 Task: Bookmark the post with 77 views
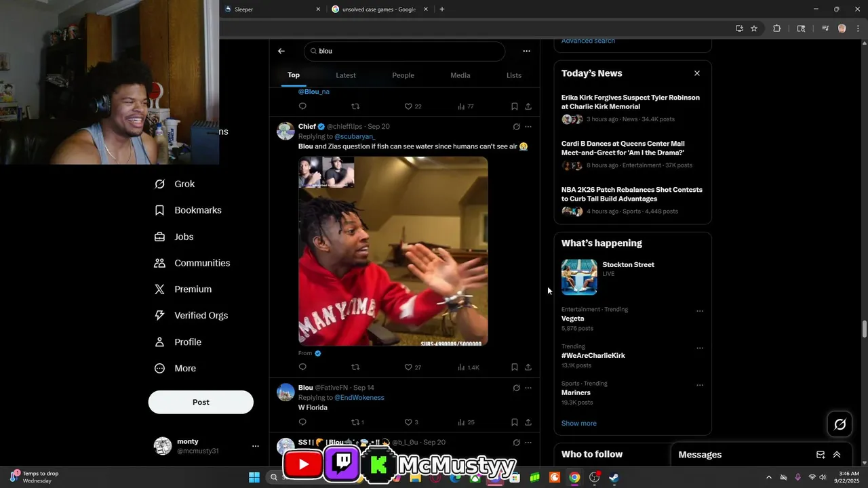point(515,106)
